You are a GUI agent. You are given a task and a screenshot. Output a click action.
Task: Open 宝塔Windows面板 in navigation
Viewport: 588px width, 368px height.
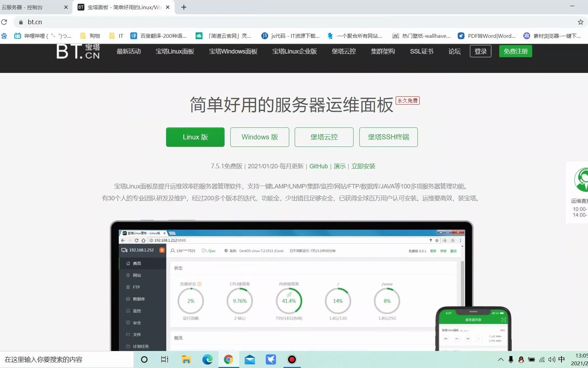(x=233, y=51)
